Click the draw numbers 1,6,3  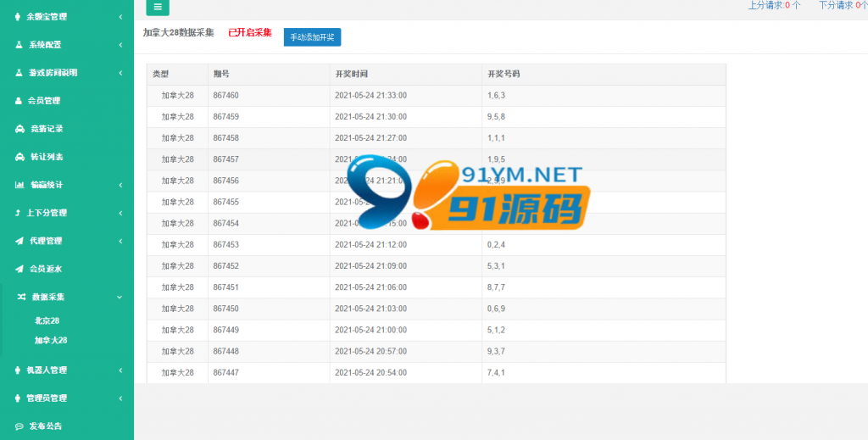(x=496, y=96)
